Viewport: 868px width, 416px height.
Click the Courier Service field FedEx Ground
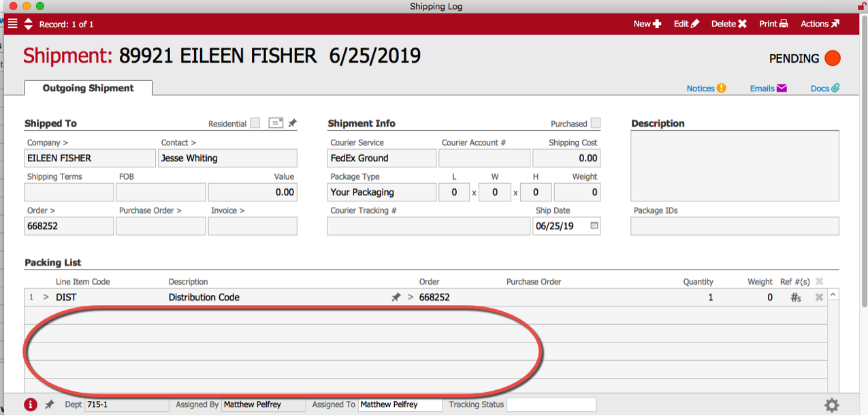coord(382,158)
